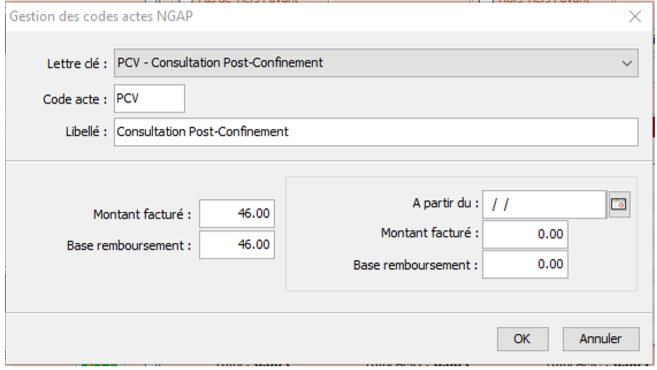Viewport: 657px width, 370px height.
Task: Expand the Lettre clé dropdown chevron
Action: pyautogui.click(x=627, y=63)
